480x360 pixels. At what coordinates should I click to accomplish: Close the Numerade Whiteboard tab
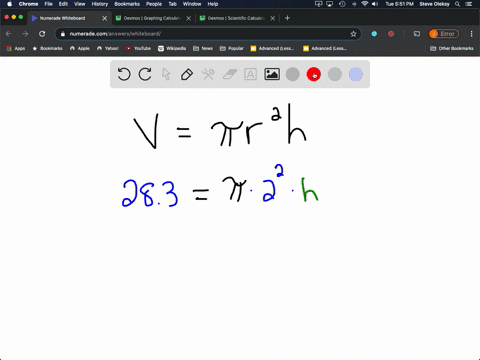point(105,18)
